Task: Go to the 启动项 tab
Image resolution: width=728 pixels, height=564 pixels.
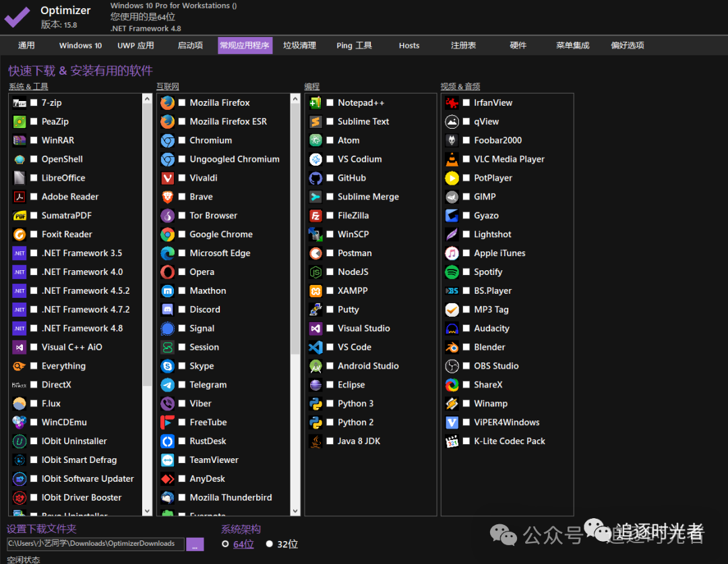Action: coord(190,46)
